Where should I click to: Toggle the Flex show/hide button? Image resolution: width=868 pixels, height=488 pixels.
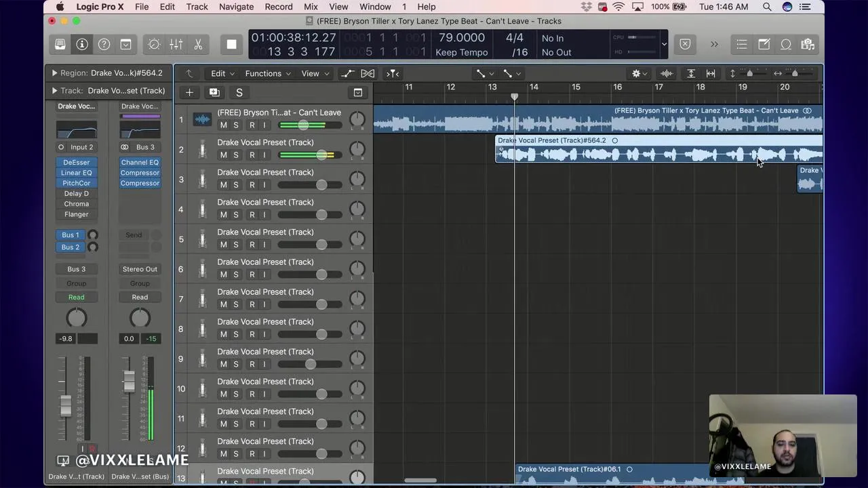pyautogui.click(x=368, y=73)
